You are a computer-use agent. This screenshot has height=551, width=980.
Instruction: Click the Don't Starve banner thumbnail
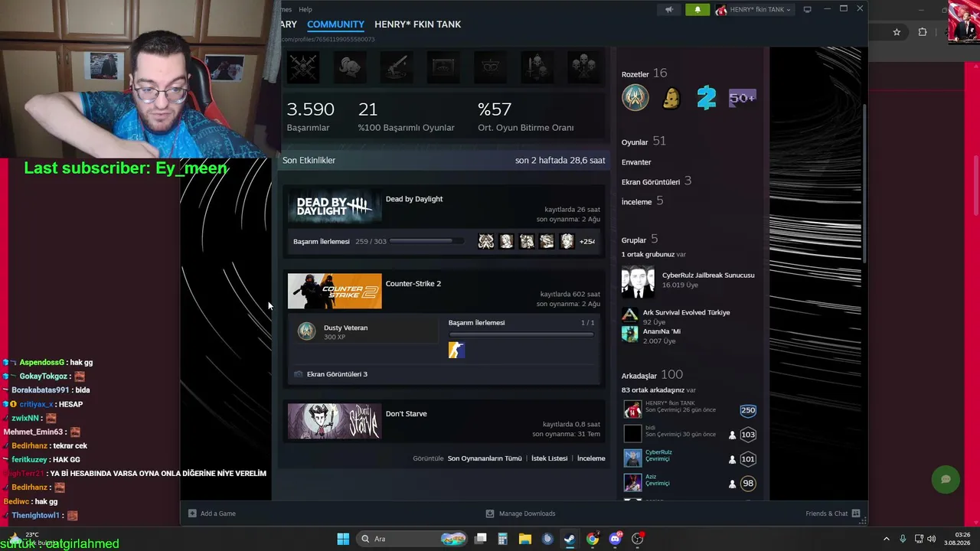[x=335, y=422]
